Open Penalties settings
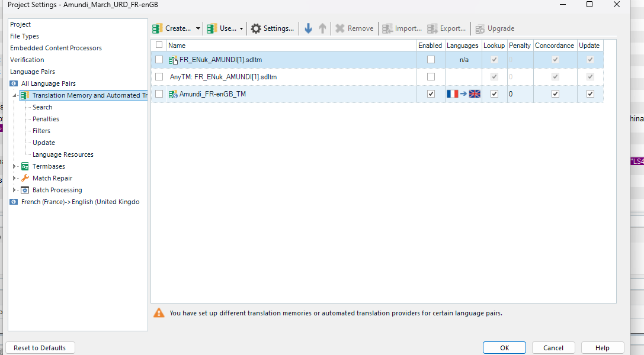 [x=46, y=120]
